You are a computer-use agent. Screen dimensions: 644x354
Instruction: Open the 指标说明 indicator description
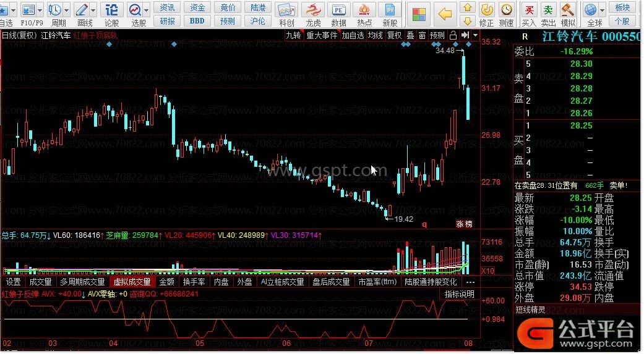(x=459, y=294)
